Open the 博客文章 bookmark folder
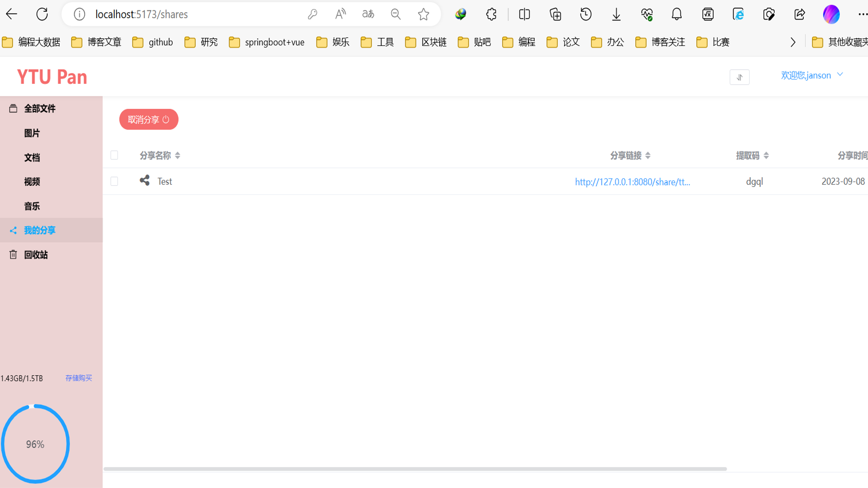868x488 pixels. pyautogui.click(x=97, y=42)
